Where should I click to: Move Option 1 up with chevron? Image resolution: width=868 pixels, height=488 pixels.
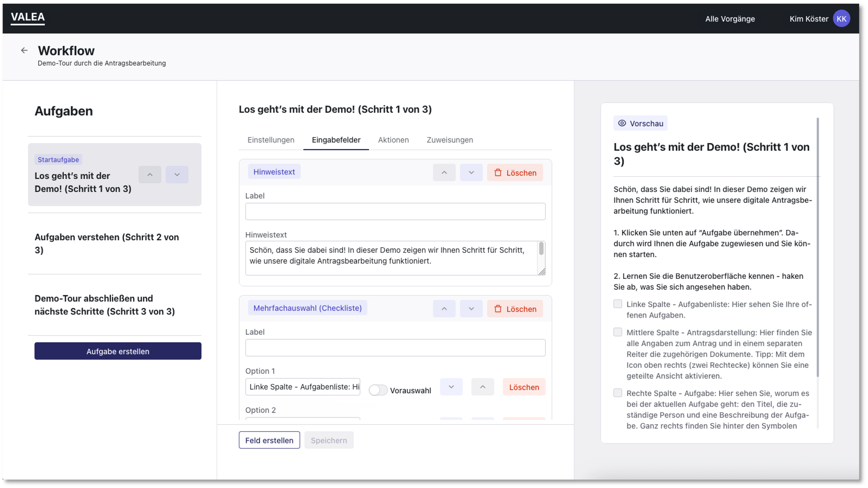482,387
